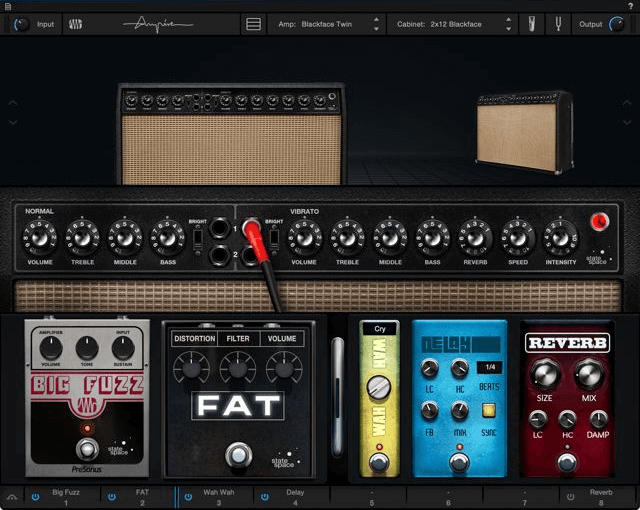Click previous cabinet up chevron at right
This screenshot has height=510, width=640.
click(x=627, y=103)
